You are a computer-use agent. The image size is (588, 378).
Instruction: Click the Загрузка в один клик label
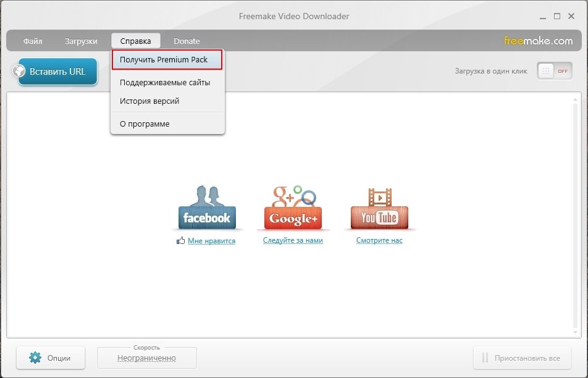click(491, 71)
